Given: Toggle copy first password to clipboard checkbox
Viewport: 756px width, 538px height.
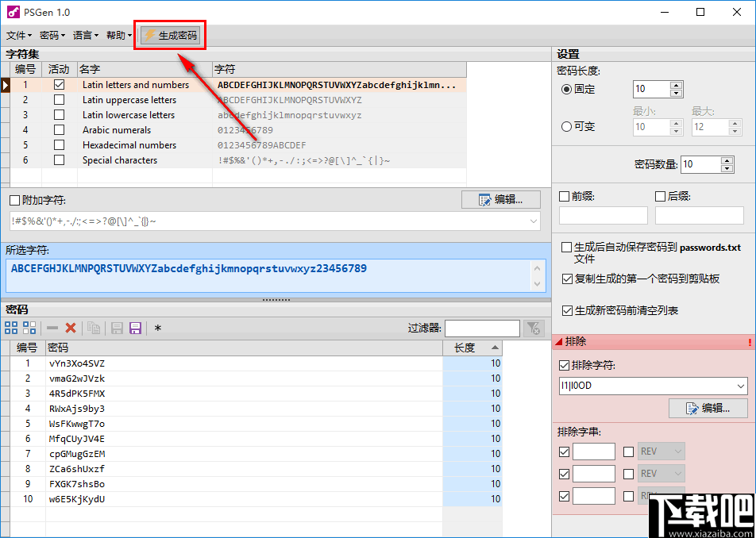Looking at the screenshot, I should [567, 279].
